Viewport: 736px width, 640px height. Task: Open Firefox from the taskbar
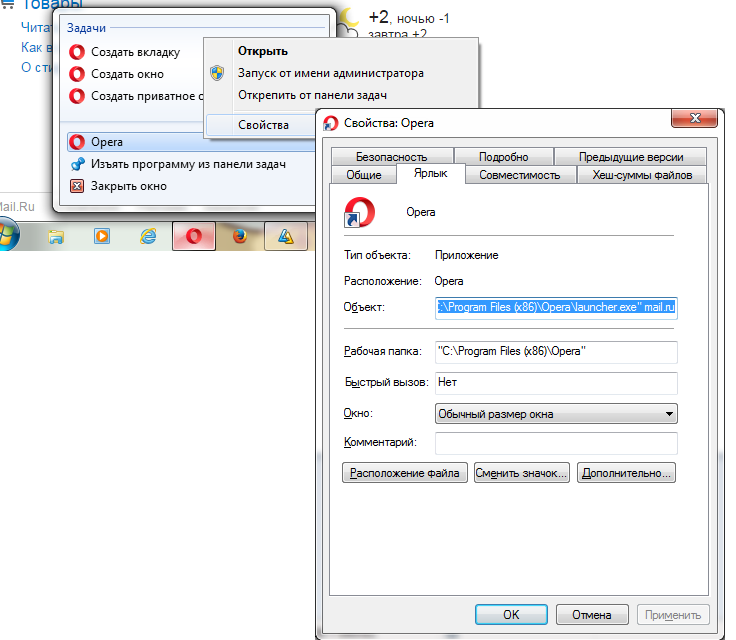pos(240,236)
